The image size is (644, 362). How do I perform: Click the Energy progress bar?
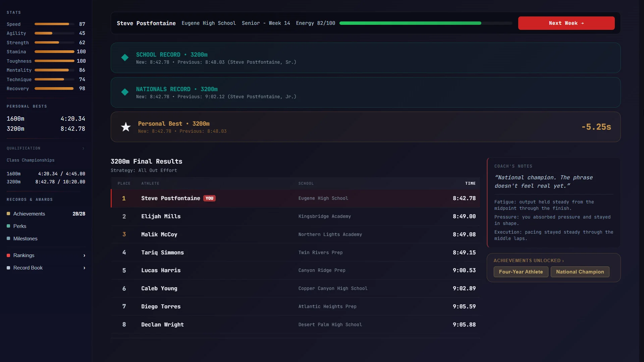pos(426,23)
